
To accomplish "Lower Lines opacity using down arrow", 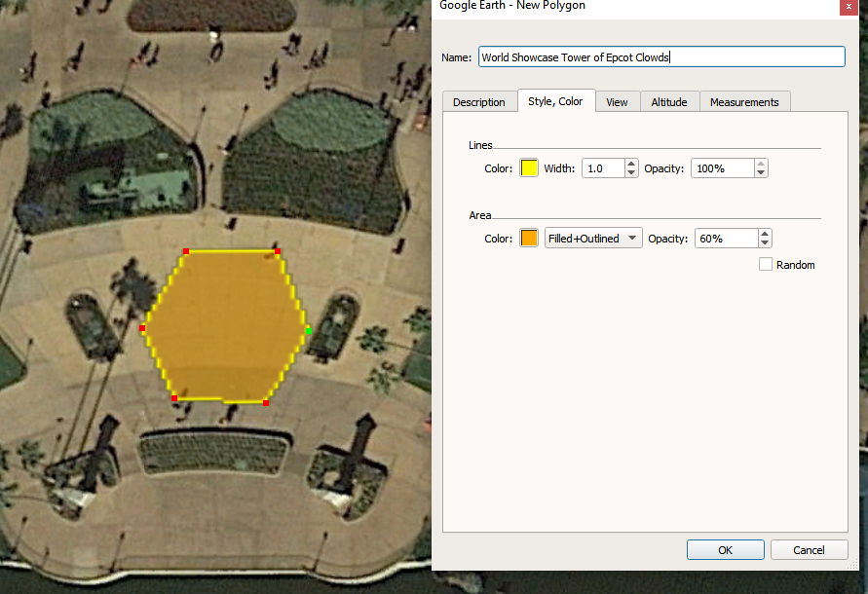I will click(762, 173).
